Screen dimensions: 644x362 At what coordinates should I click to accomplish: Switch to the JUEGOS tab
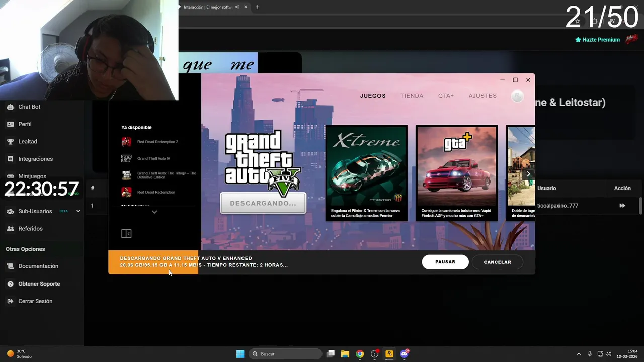(x=373, y=96)
